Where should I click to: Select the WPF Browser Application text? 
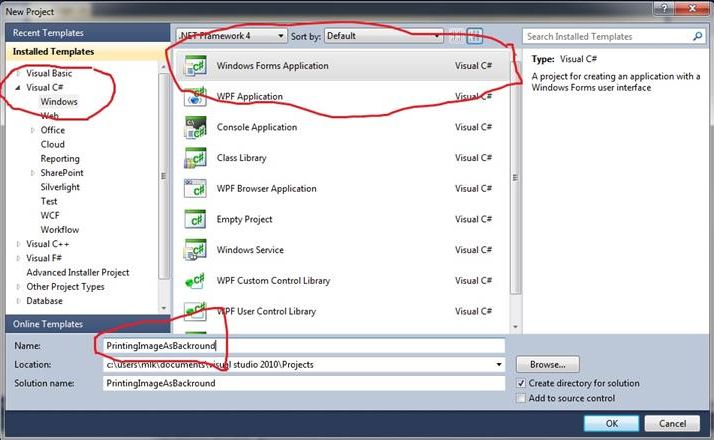pyautogui.click(x=266, y=189)
